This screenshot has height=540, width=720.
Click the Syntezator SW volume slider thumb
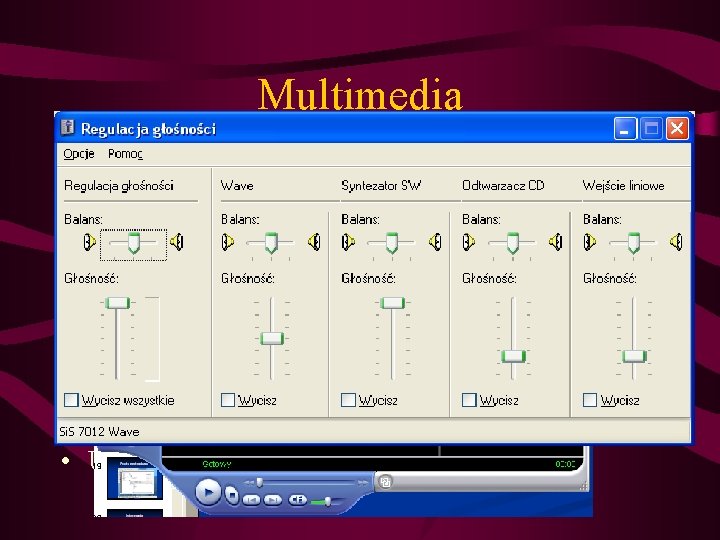click(x=393, y=303)
